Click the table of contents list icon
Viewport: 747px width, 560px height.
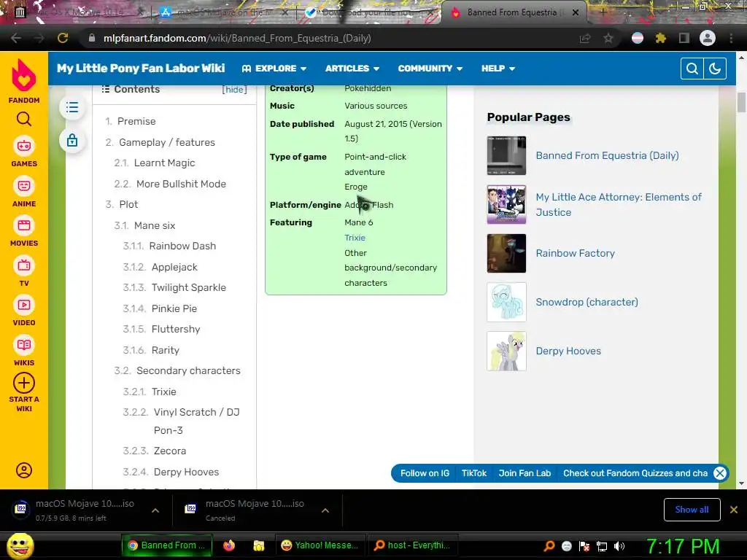[x=72, y=107]
